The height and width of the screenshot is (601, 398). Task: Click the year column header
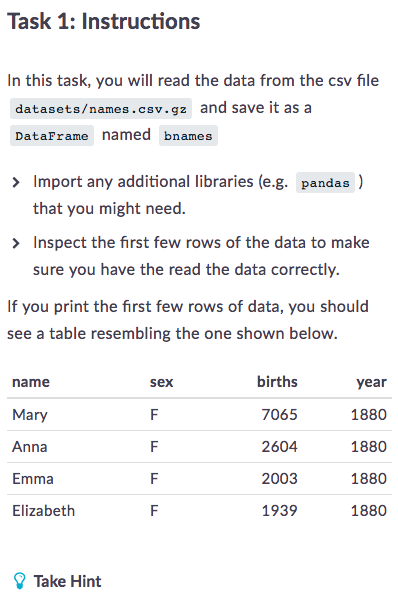click(371, 382)
